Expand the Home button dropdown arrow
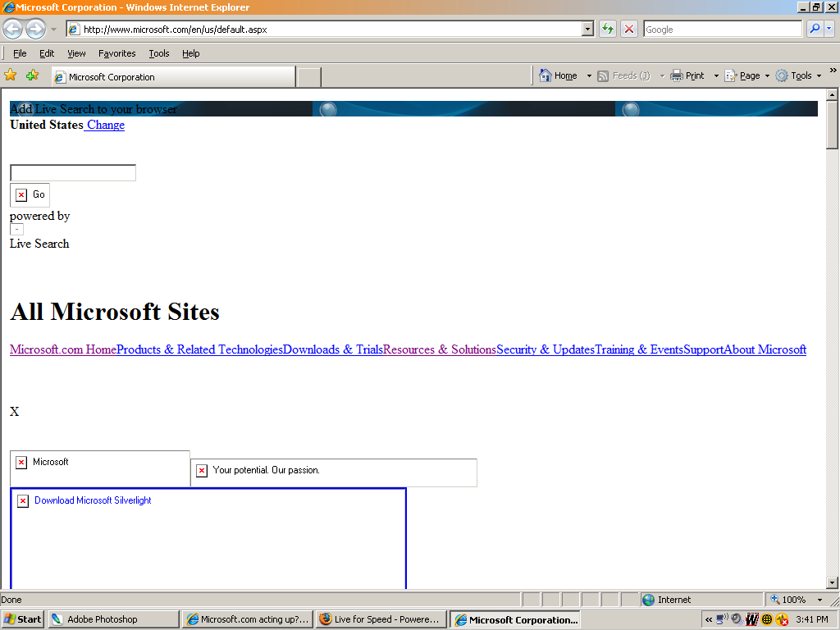The image size is (840, 630). (x=589, y=75)
